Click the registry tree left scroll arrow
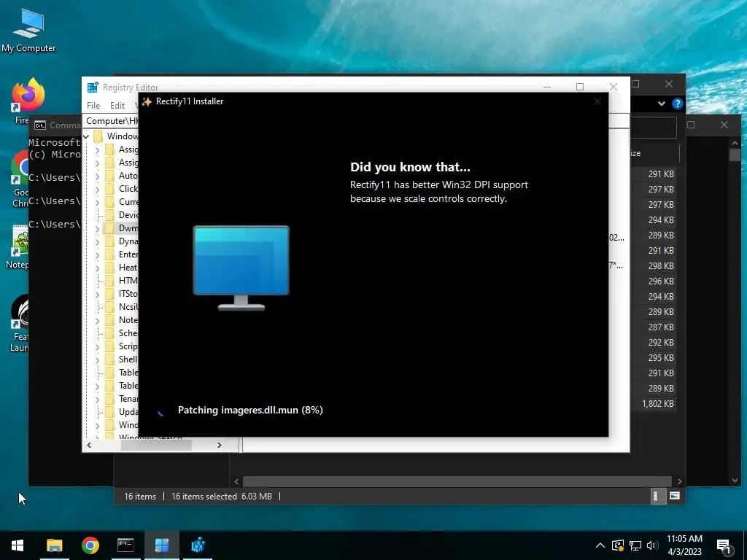This screenshot has height=560, width=747. (89, 445)
